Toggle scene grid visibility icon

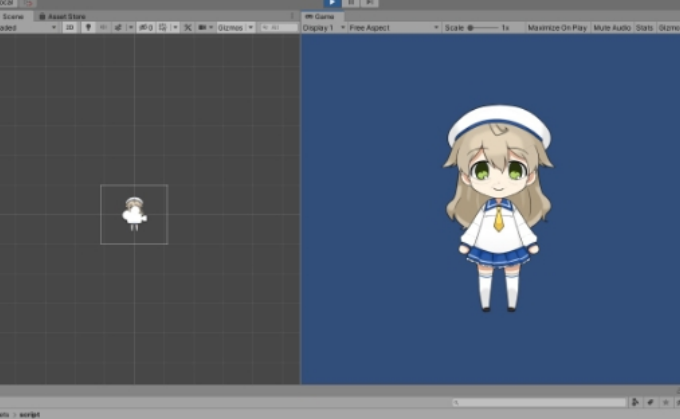163,28
